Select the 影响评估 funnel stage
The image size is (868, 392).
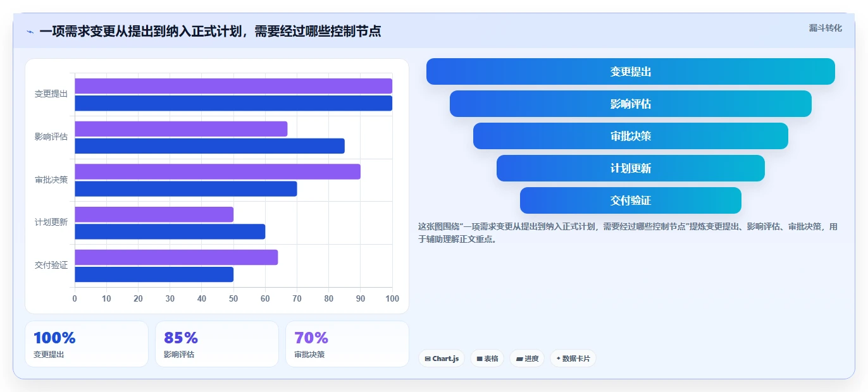click(x=630, y=104)
